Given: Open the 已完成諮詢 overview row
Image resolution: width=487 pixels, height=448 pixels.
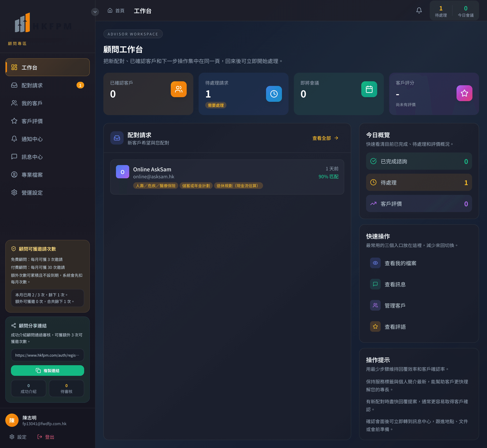Looking at the screenshot, I should point(419,161).
